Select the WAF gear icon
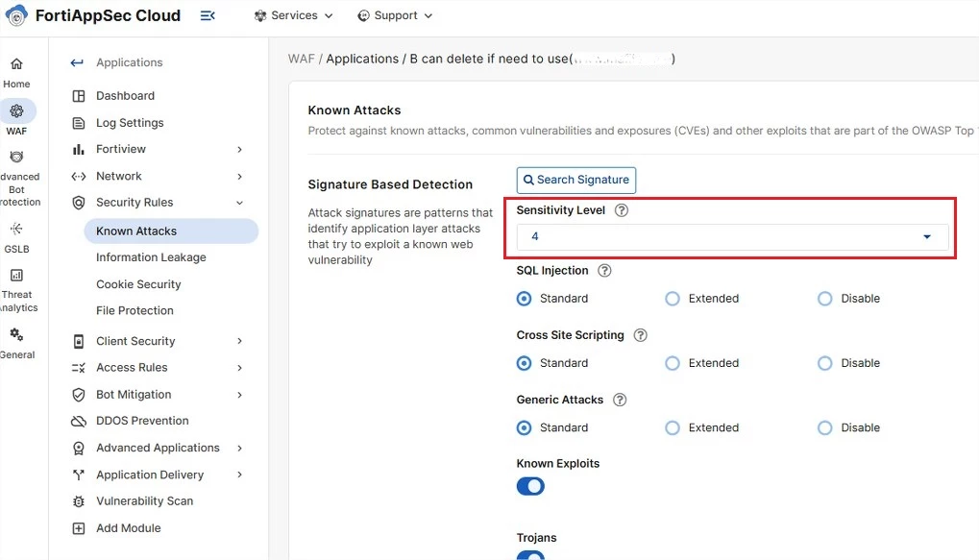 click(x=17, y=111)
